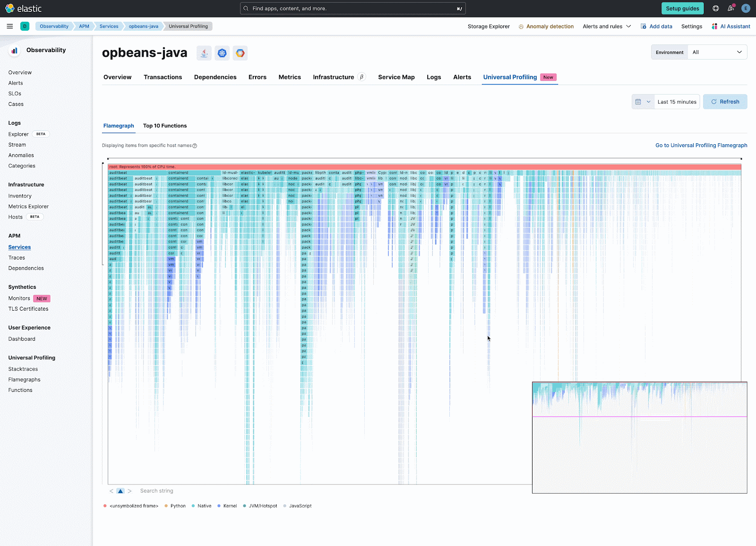Open the Alerts and rules dropdown
This screenshot has height=546, width=756.
pos(606,26)
